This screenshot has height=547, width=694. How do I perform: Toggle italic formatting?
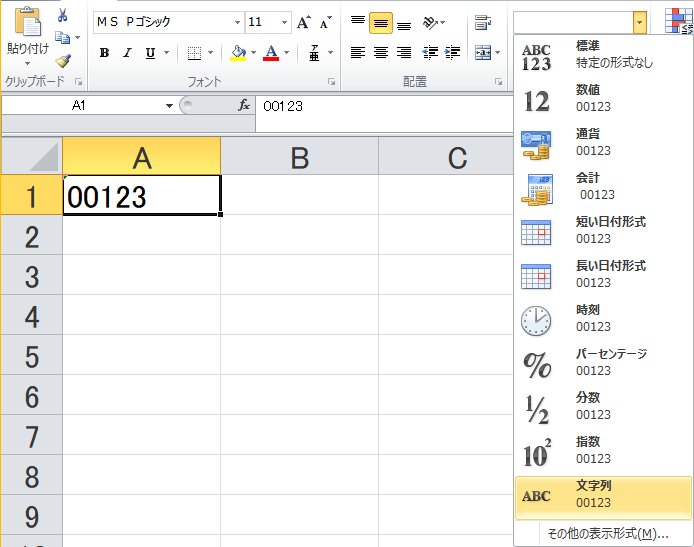127,53
